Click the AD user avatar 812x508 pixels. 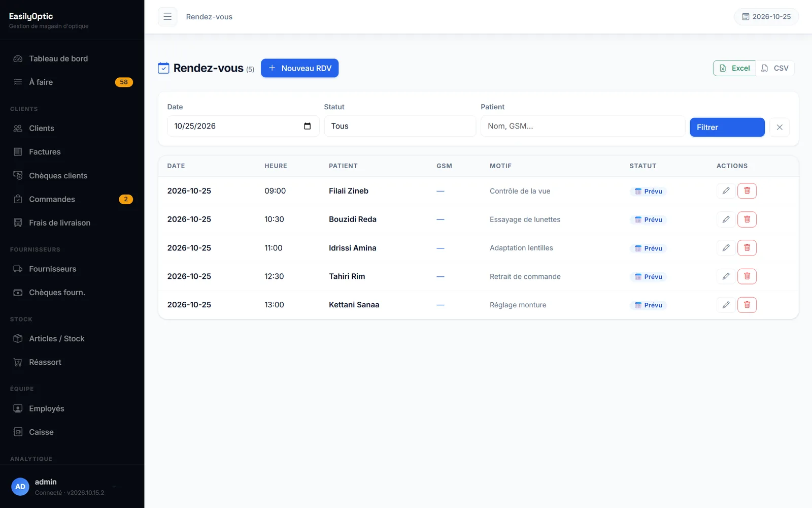[20, 487]
